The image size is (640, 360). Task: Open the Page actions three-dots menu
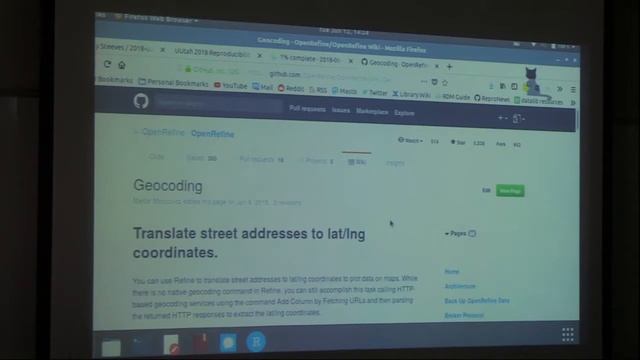[x=424, y=82]
